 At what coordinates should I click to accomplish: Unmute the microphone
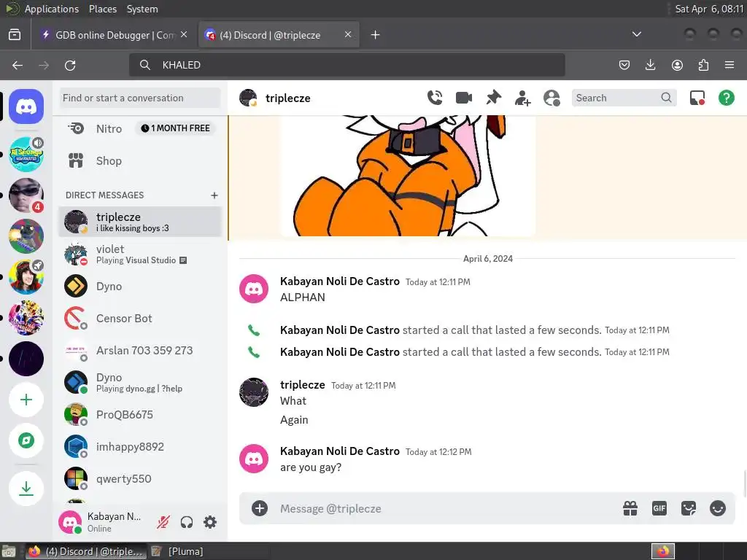(163, 522)
